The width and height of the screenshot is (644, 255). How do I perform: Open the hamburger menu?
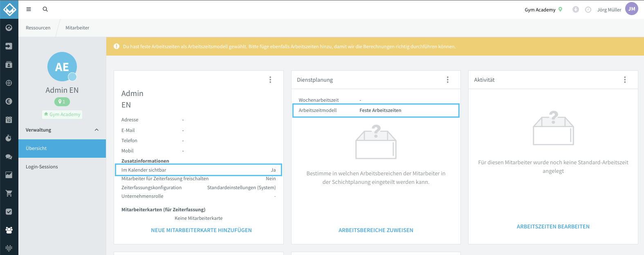(x=29, y=9)
